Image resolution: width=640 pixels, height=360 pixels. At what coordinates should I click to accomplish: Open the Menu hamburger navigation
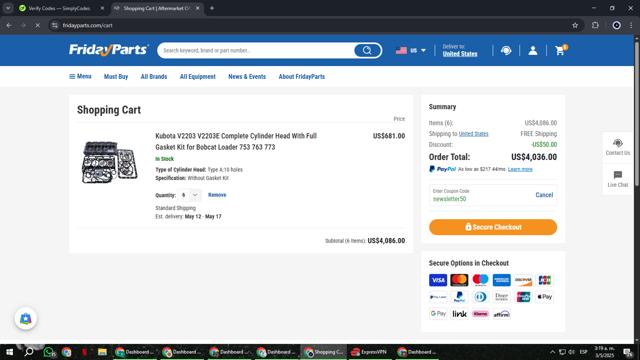coord(80,76)
